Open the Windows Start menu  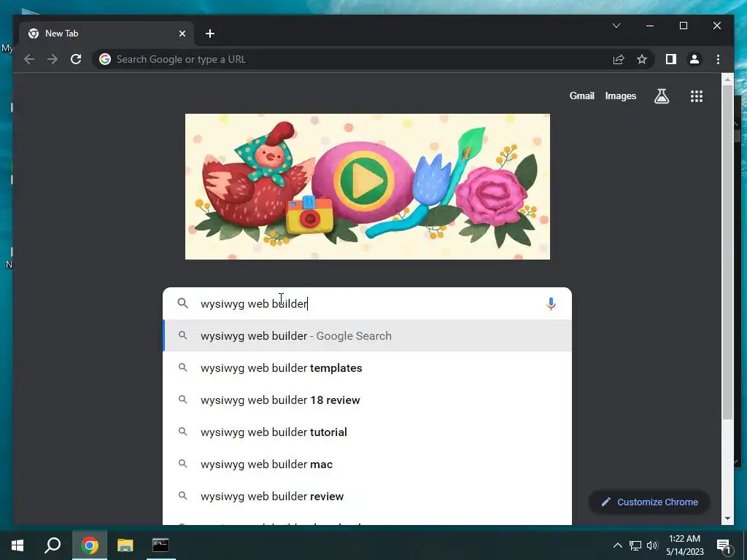[x=18, y=545]
